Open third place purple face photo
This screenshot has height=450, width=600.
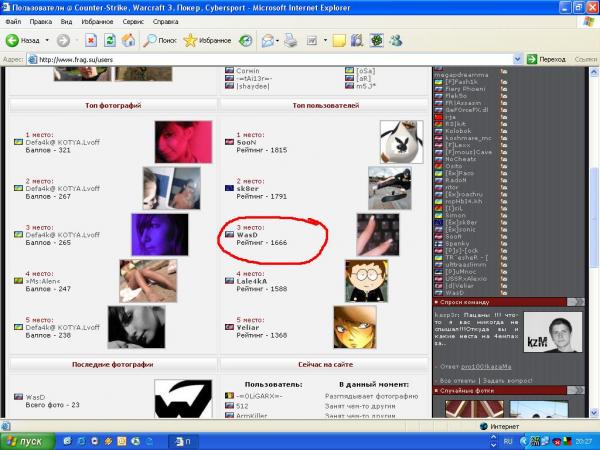click(x=160, y=235)
